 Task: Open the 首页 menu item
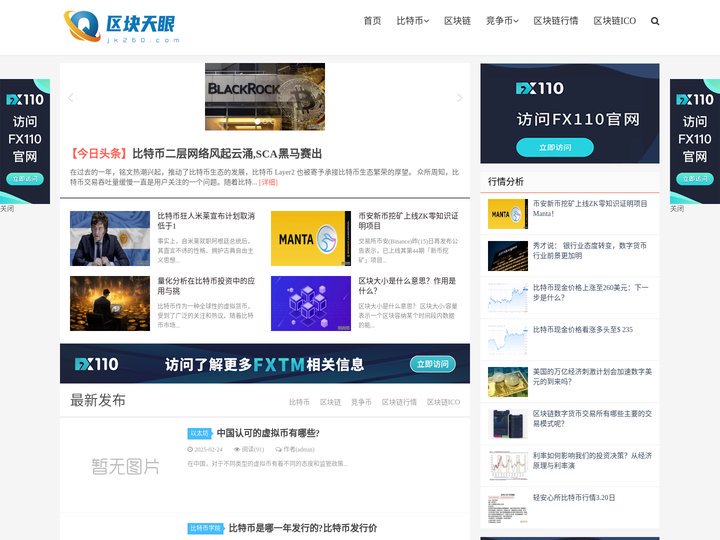pos(372,21)
